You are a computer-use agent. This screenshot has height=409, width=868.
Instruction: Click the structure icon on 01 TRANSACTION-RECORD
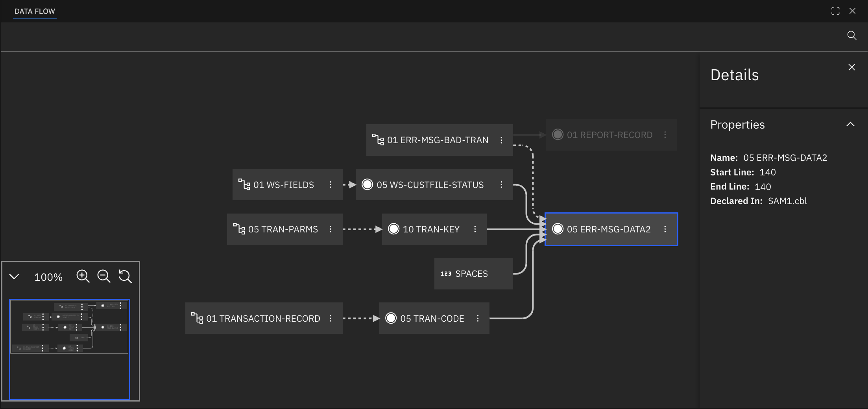(x=198, y=318)
